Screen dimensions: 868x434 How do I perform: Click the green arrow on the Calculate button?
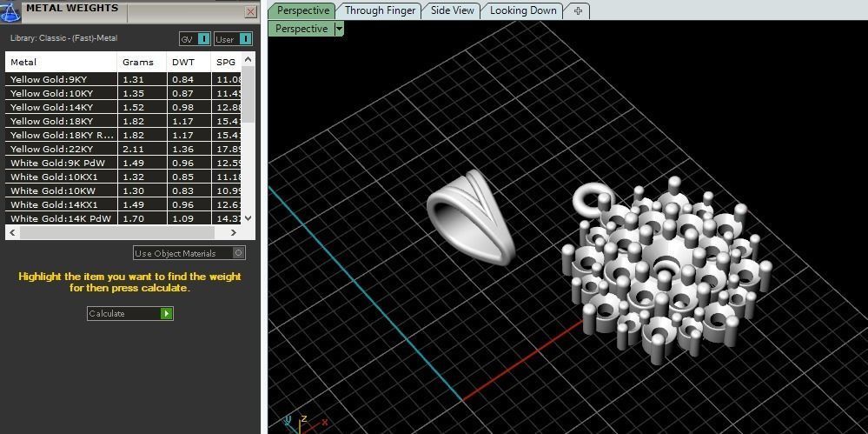pos(166,314)
